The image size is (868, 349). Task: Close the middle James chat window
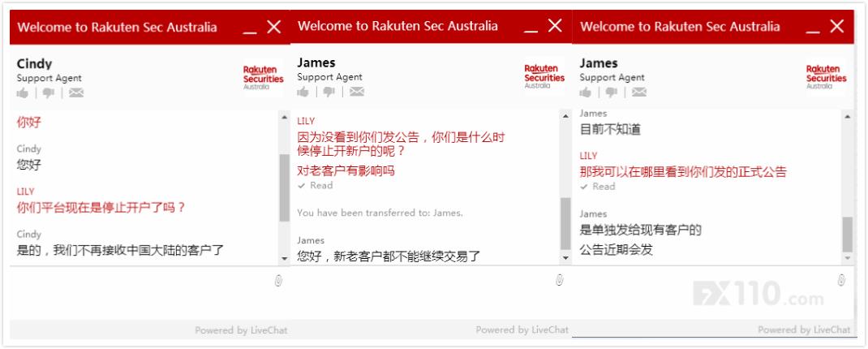pos(555,25)
